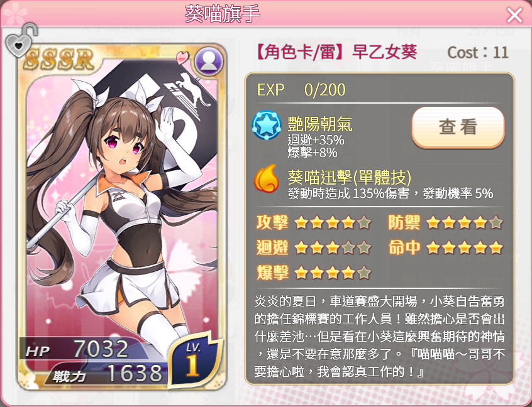
Task: Click the 防禦 star rating row
Action: point(445,222)
